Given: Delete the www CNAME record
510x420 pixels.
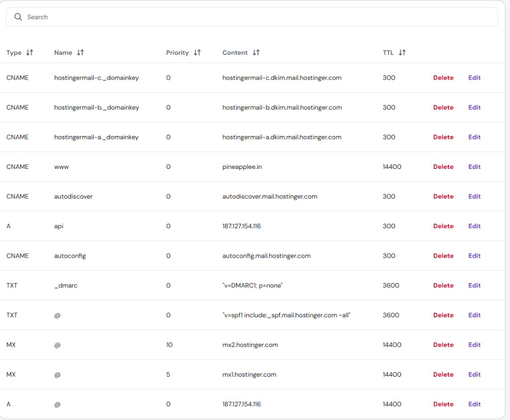Looking at the screenshot, I should (443, 167).
